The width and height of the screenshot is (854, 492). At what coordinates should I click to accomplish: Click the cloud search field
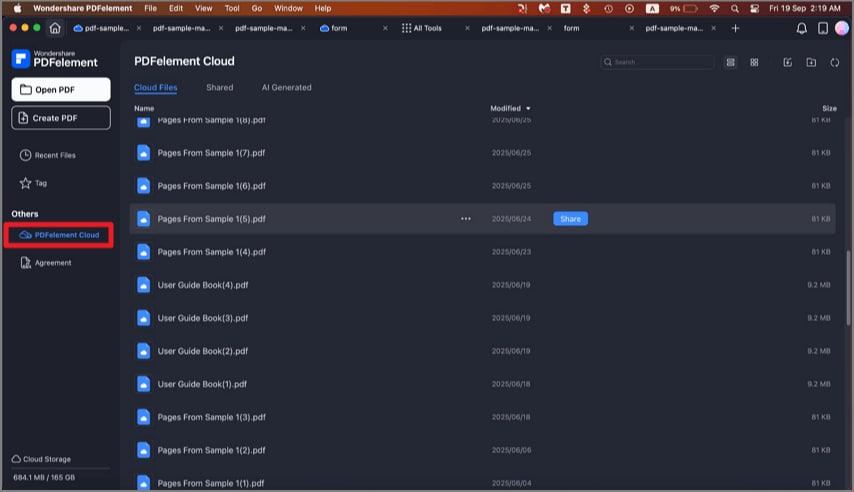coord(657,62)
